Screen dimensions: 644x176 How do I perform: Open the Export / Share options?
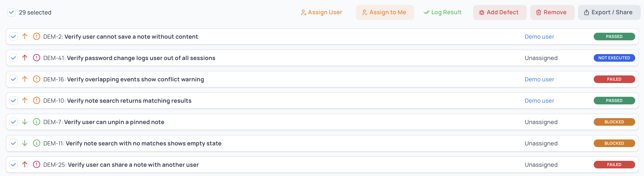coord(608,12)
